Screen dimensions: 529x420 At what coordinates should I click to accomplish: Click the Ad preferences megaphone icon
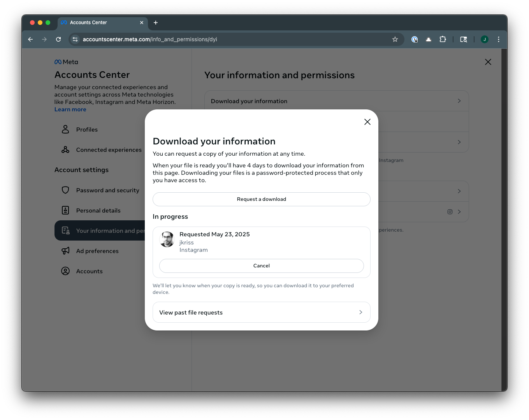click(x=65, y=251)
